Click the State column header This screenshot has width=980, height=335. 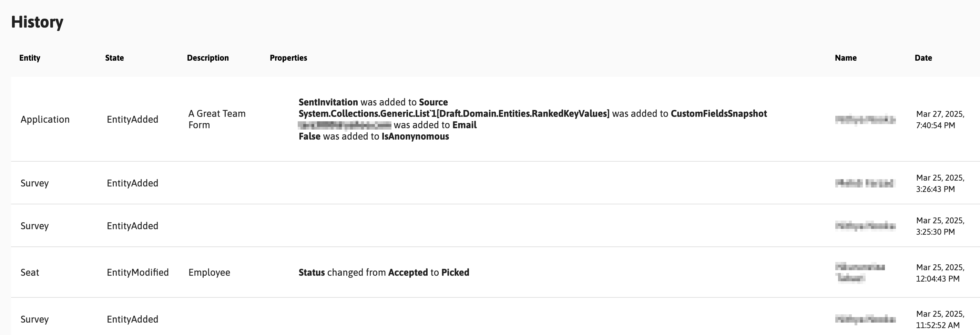coord(114,58)
